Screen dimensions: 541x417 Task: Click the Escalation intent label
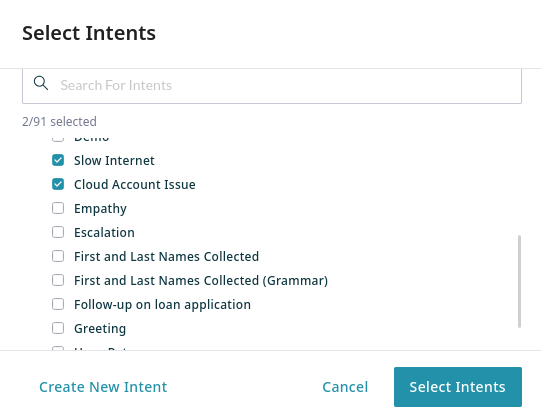coord(104,232)
